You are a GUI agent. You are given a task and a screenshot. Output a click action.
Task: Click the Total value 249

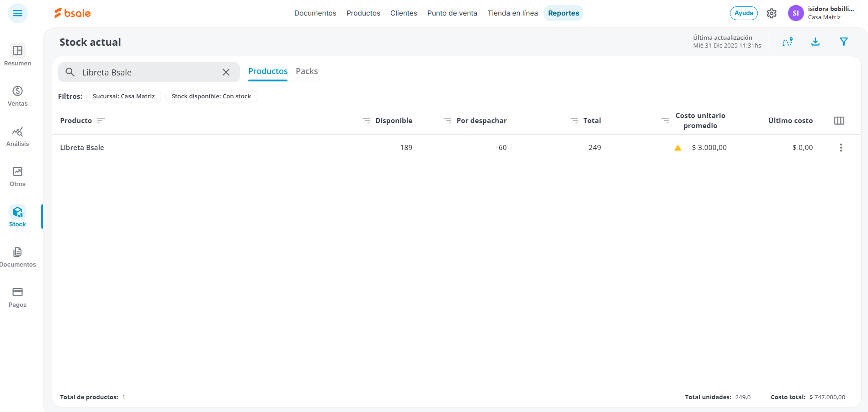(595, 148)
